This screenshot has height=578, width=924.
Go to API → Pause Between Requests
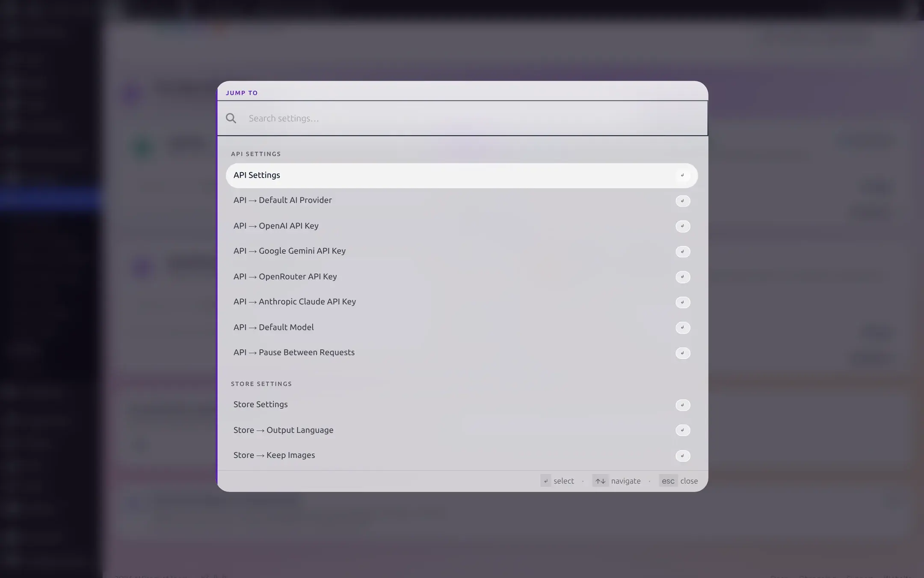(462, 352)
